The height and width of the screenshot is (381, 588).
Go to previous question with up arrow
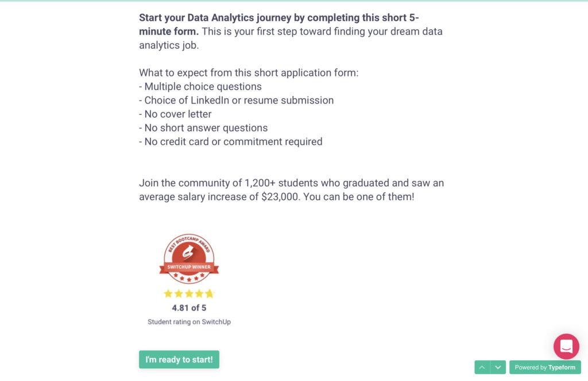coord(482,367)
